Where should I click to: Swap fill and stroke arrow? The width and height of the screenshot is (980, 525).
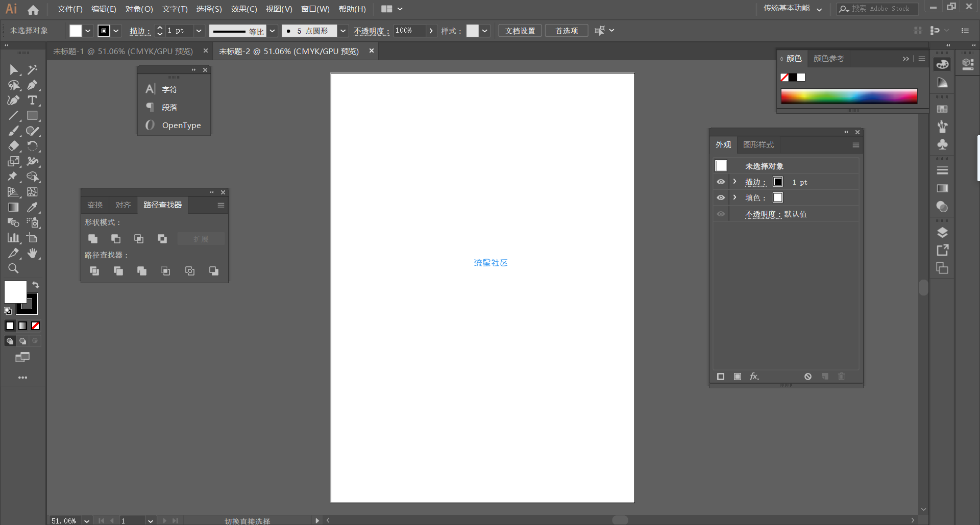(x=36, y=285)
